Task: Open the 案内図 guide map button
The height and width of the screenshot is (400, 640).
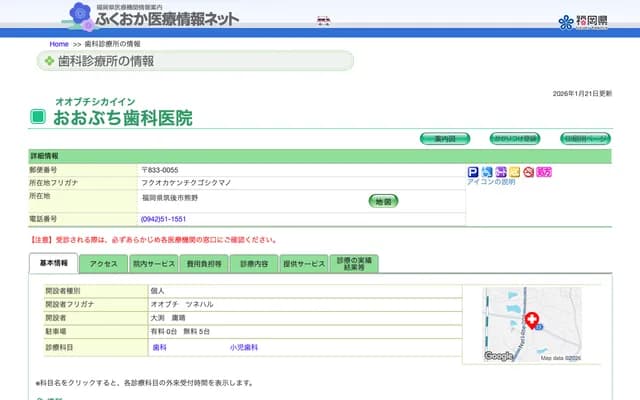Action: [444, 138]
